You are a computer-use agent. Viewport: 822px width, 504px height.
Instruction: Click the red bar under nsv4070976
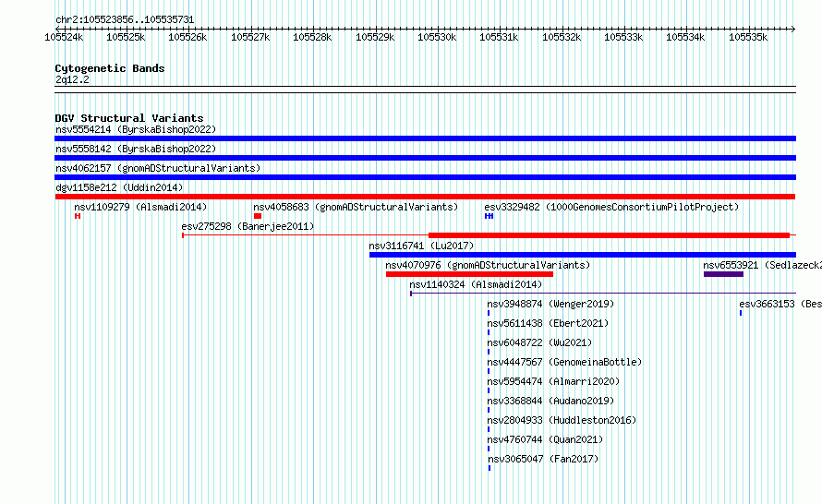click(x=469, y=274)
